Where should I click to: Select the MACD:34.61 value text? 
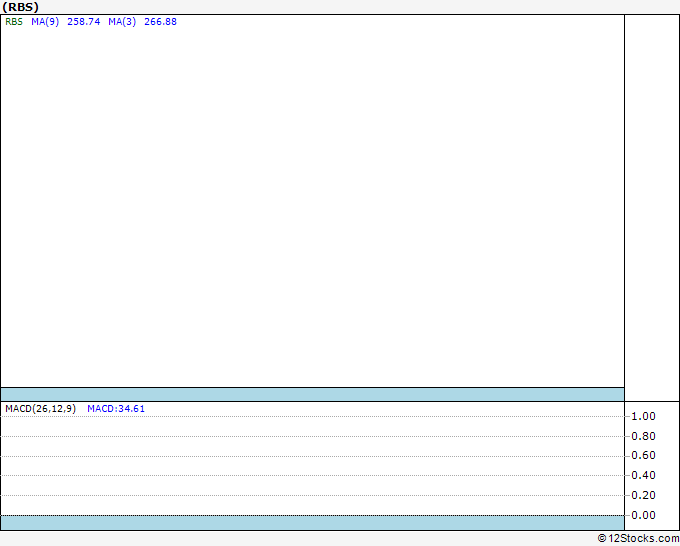[116, 409]
